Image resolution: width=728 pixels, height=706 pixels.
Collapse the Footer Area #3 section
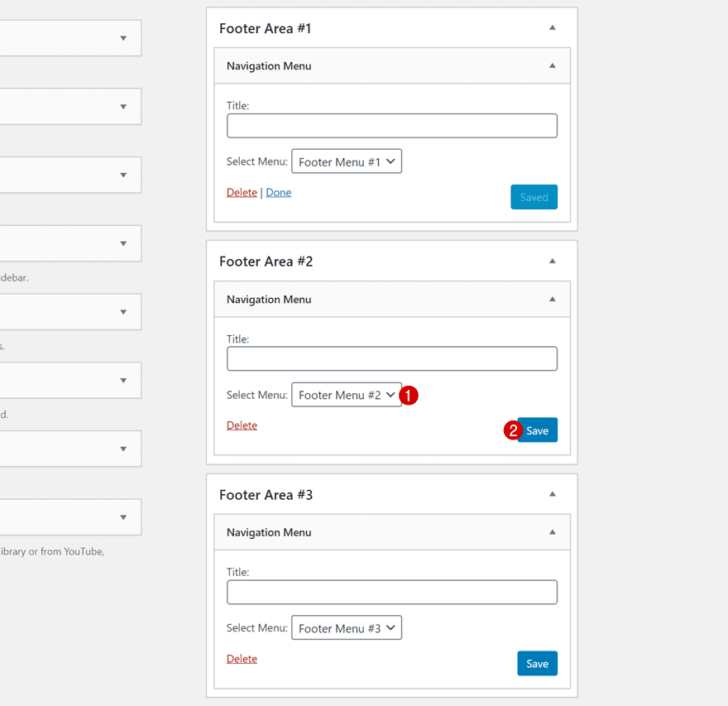click(552, 494)
